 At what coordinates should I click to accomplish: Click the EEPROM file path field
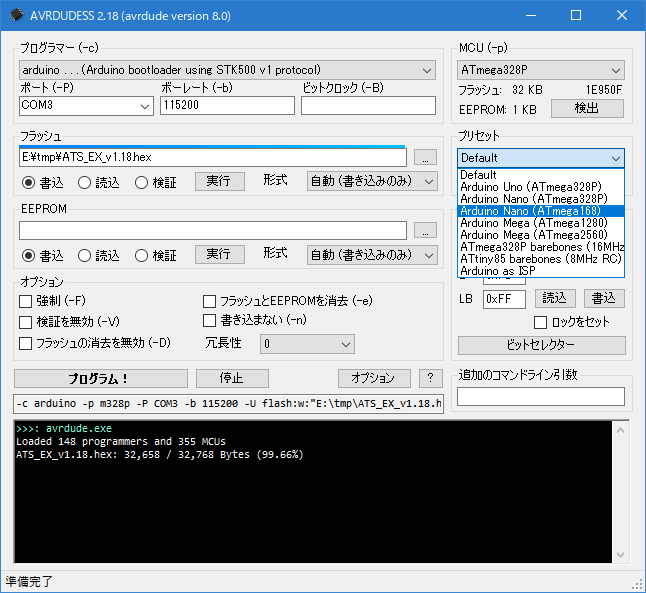213,230
